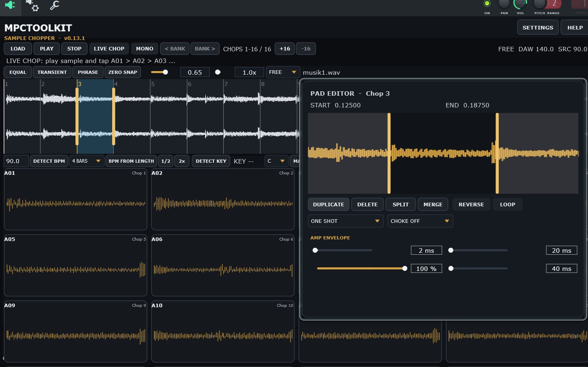Open the ONE SHOT playback mode dropdown

(345, 221)
